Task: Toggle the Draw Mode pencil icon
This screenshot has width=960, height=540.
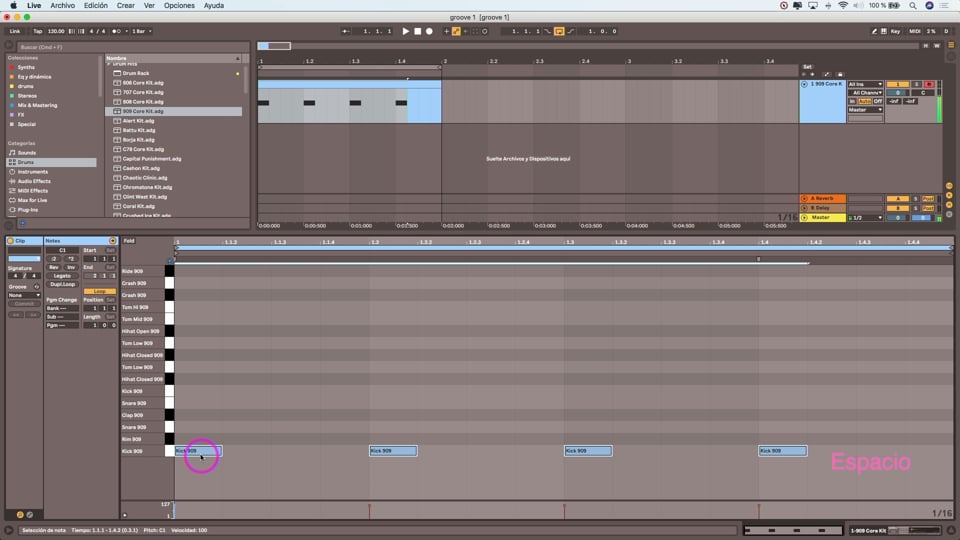Action: (x=874, y=31)
